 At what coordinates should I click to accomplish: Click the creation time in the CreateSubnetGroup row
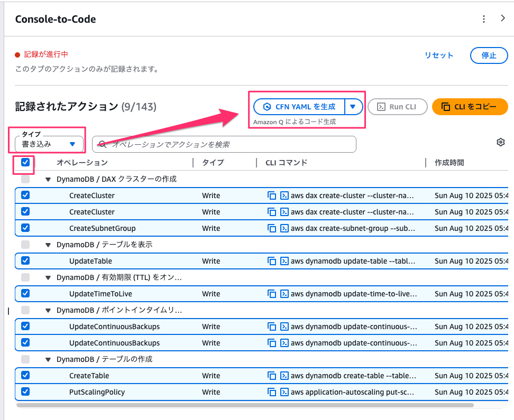coord(471,228)
